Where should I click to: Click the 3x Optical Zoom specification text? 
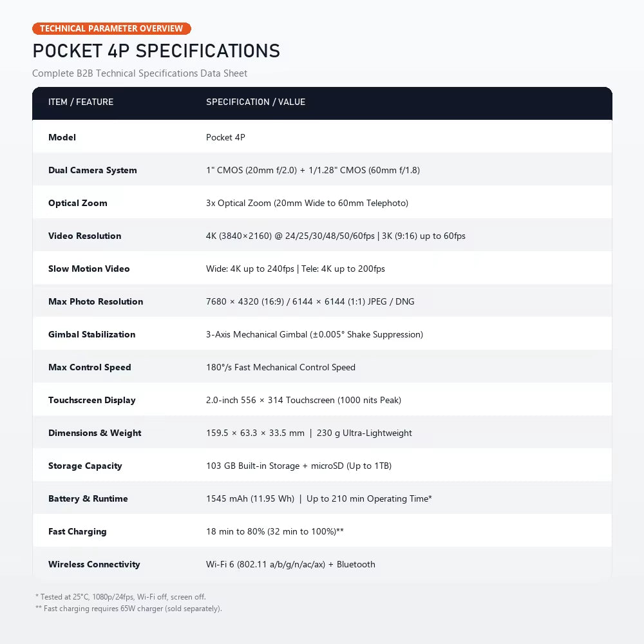[307, 203]
